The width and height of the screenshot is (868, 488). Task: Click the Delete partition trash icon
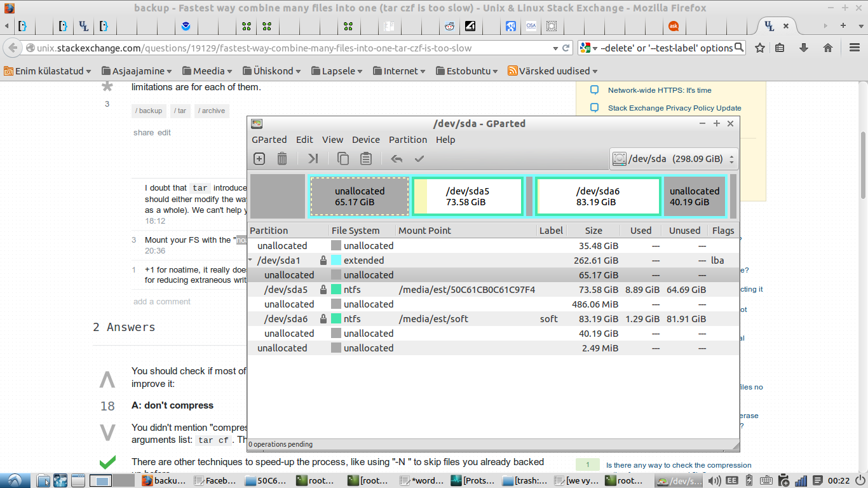tap(282, 159)
